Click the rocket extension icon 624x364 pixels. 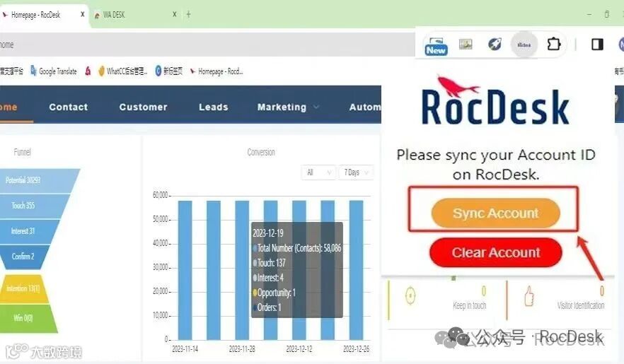[x=495, y=44]
